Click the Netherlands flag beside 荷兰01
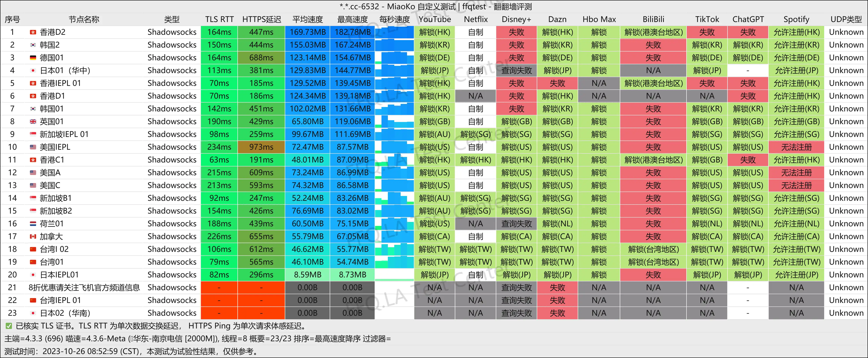 (33, 224)
